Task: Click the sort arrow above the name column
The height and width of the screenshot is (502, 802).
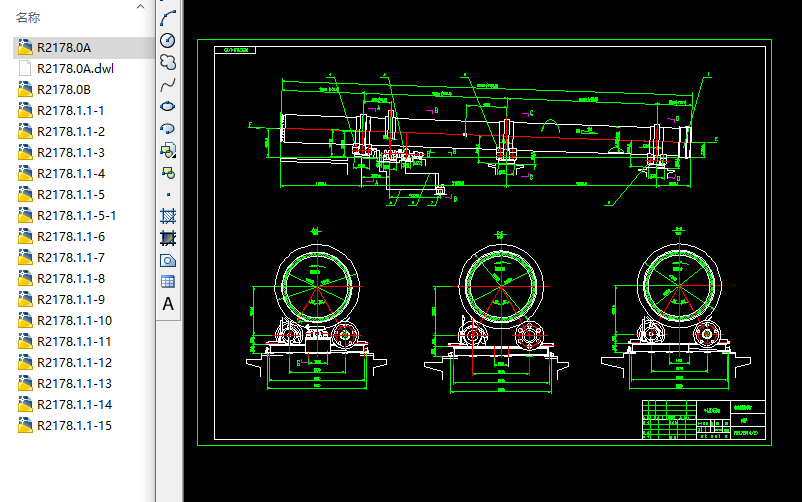Action: 138,5
